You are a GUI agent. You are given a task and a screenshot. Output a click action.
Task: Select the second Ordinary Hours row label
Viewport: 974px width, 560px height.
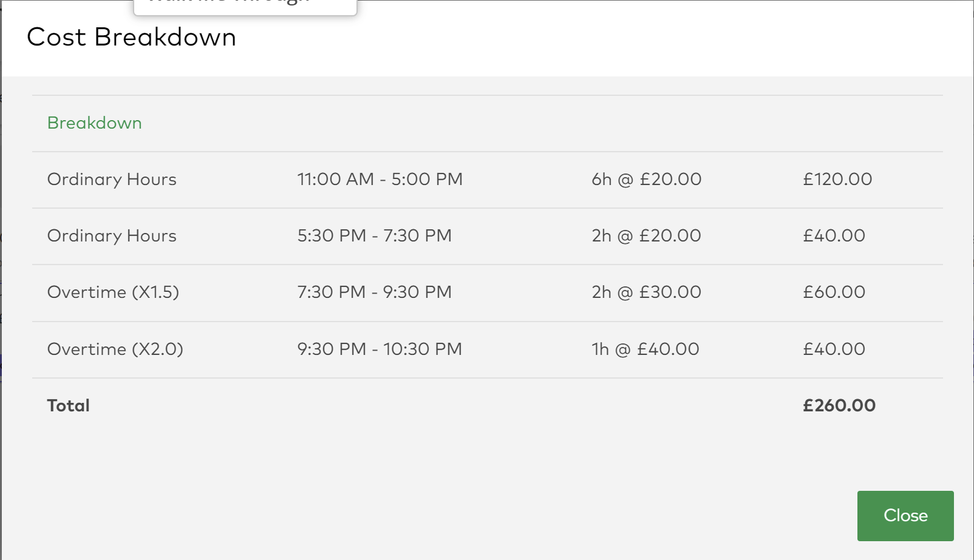click(x=112, y=235)
